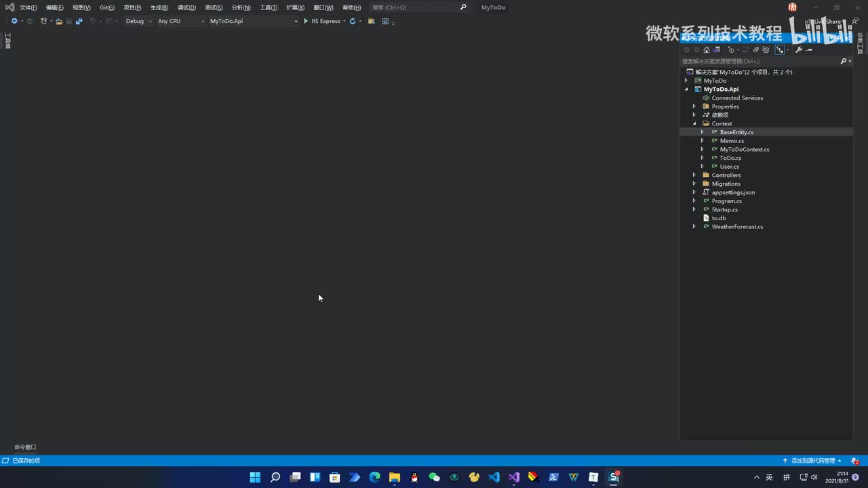The image size is (868, 488).
Task: Open the 命令窗口 tab at bottom
Action: click(x=25, y=447)
